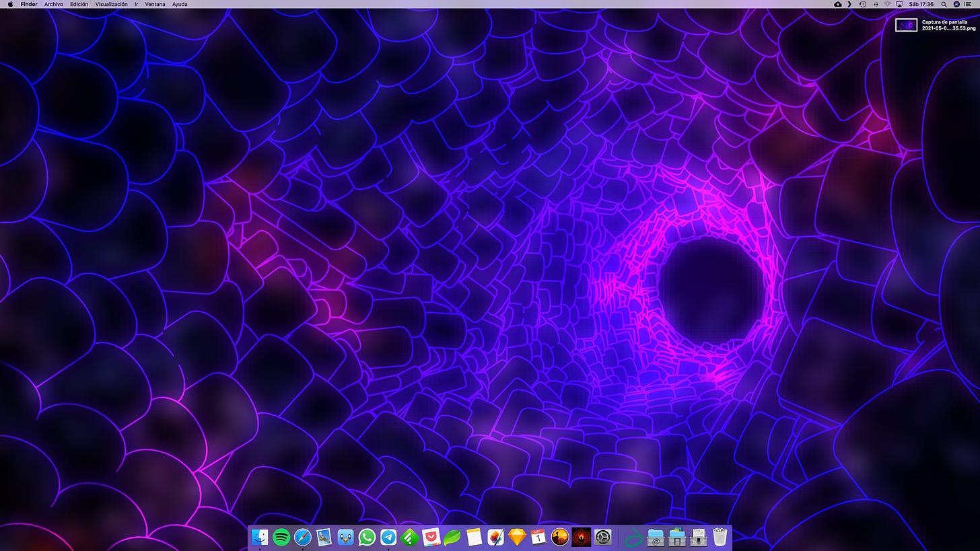This screenshot has width=980, height=551.
Task: Open the Finder menu
Action: coord(29,4)
